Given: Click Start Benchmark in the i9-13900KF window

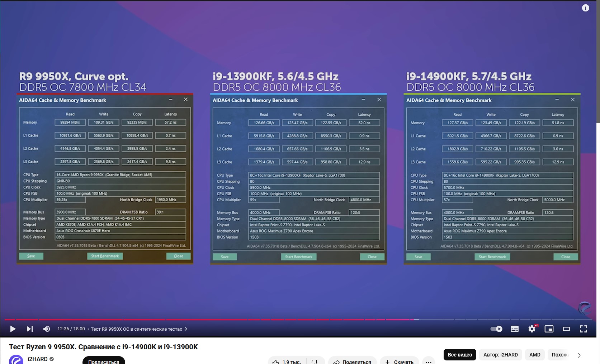Looking at the screenshot, I should 299,257.
